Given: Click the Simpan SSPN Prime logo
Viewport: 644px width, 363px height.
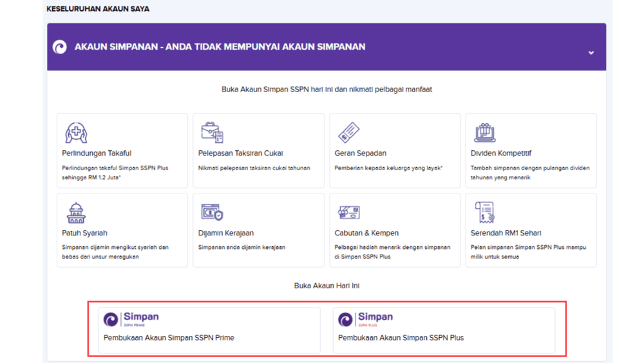Looking at the screenshot, I should click(x=131, y=319).
